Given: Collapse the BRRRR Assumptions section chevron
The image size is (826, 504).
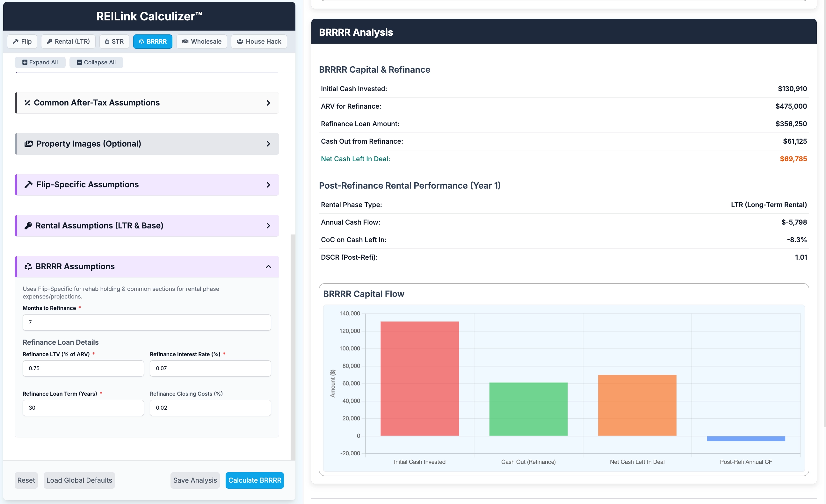Looking at the screenshot, I should click(268, 266).
